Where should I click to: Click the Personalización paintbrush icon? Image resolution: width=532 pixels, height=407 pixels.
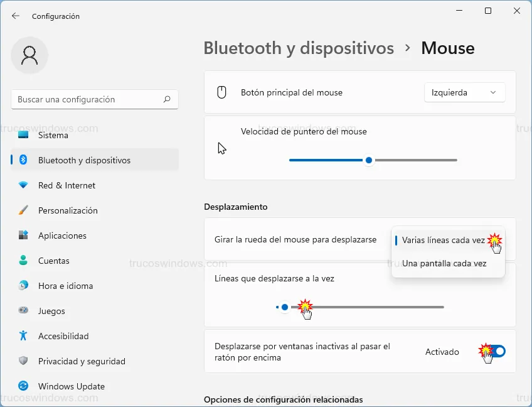pyautogui.click(x=23, y=210)
